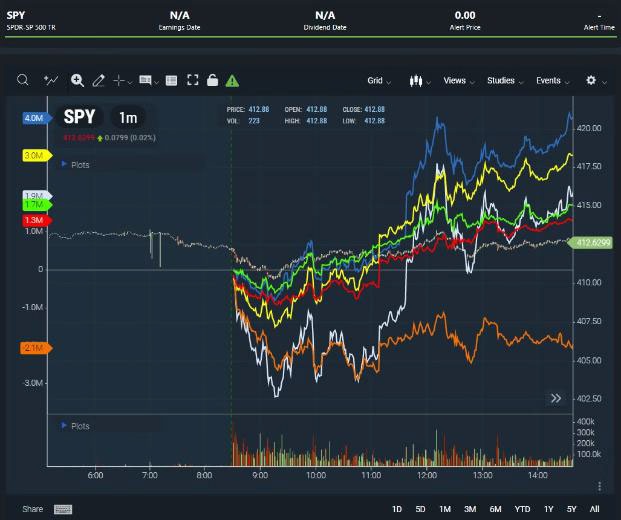Click the Share button
This screenshot has height=520, width=621.
(32, 509)
